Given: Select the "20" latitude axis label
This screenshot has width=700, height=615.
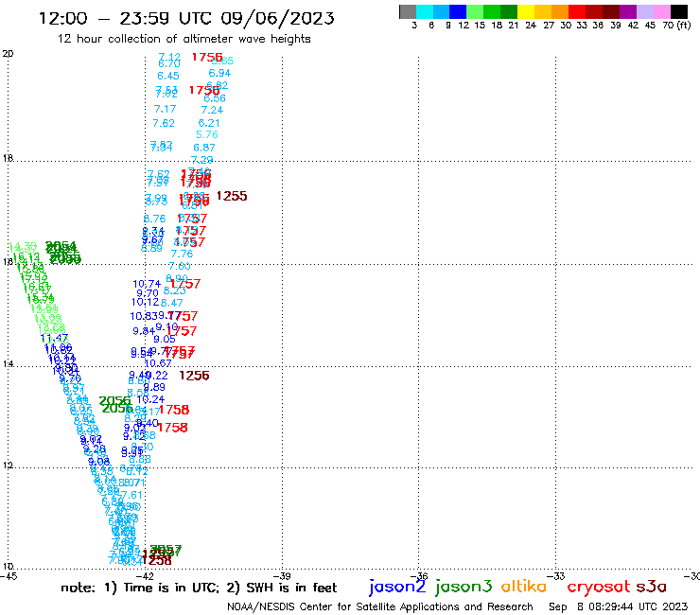Looking at the screenshot, I should point(8,54).
